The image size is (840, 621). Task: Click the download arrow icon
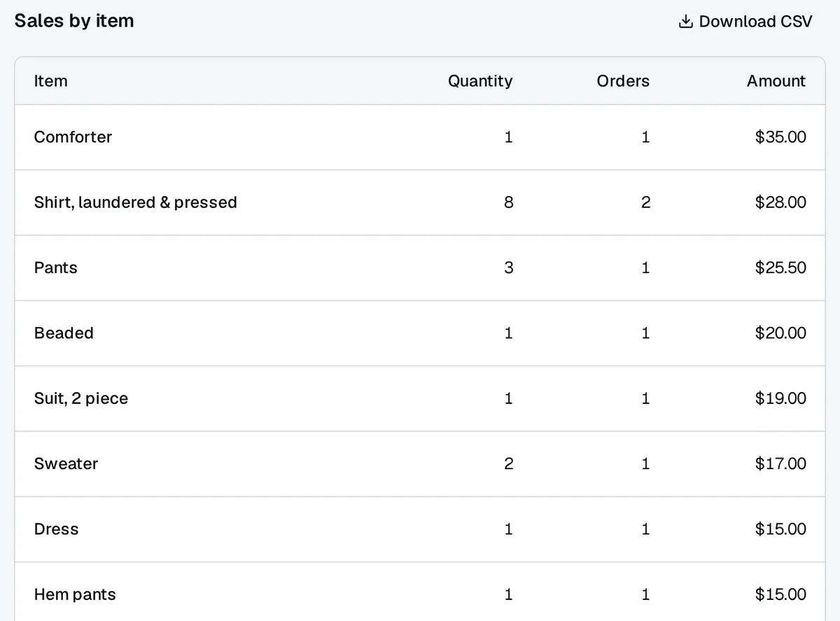685,21
